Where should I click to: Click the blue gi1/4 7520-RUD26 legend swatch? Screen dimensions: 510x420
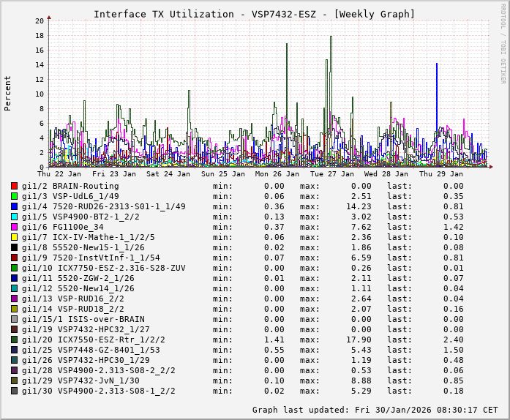[15, 206]
